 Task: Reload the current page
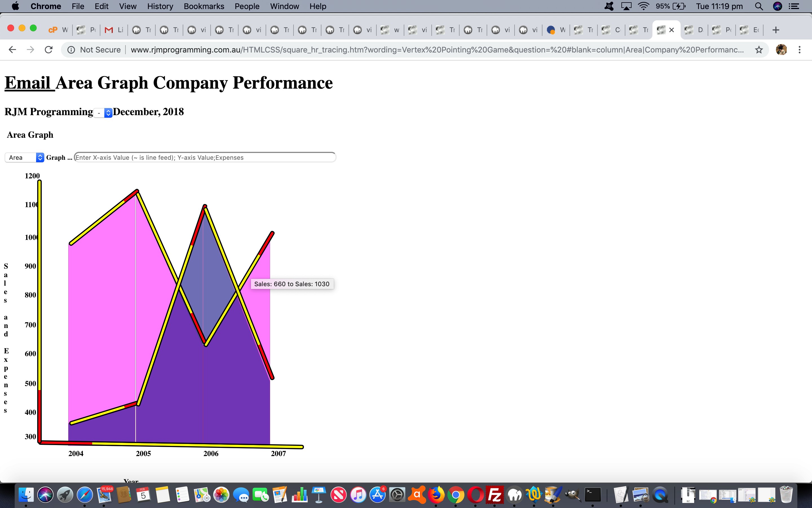coord(49,50)
